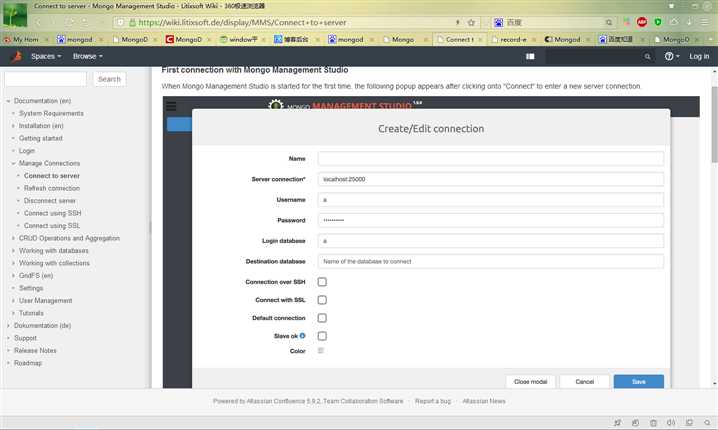Toggle the sidebar panel icon in header

[530, 56]
